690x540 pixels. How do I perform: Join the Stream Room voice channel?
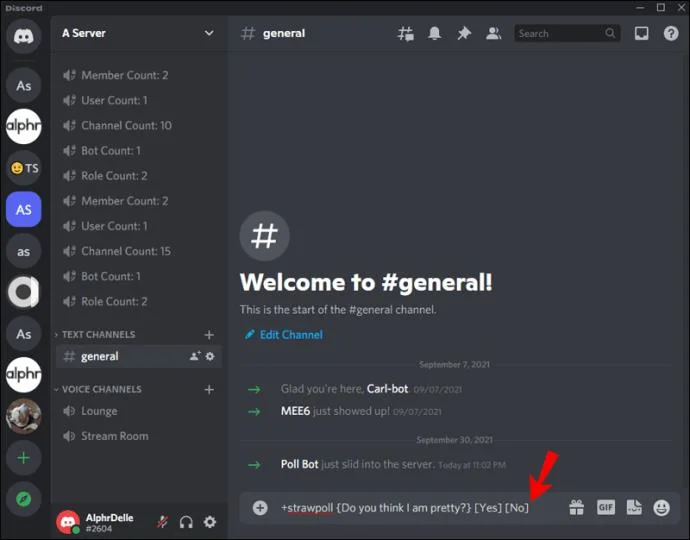point(139,436)
